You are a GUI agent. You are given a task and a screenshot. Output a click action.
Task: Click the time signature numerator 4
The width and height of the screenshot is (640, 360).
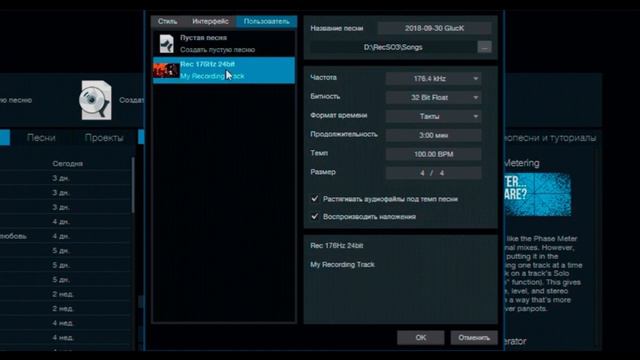click(422, 173)
